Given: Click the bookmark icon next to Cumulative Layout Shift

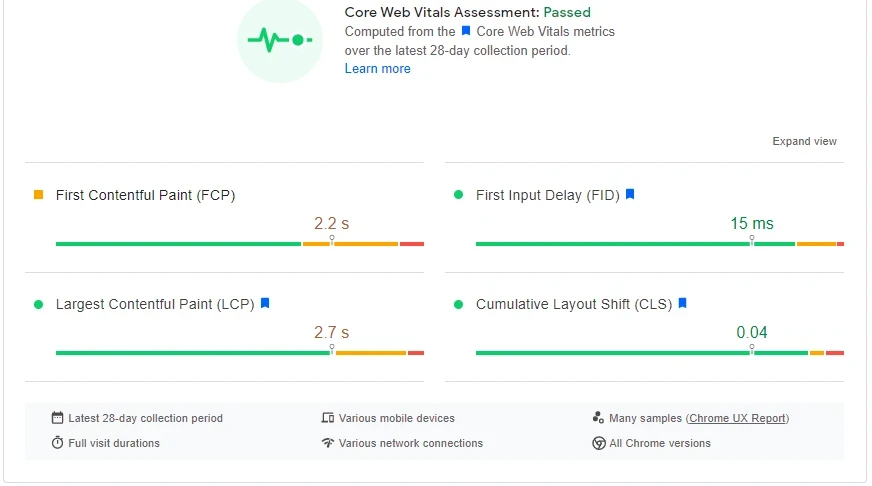Looking at the screenshot, I should coord(683,304).
